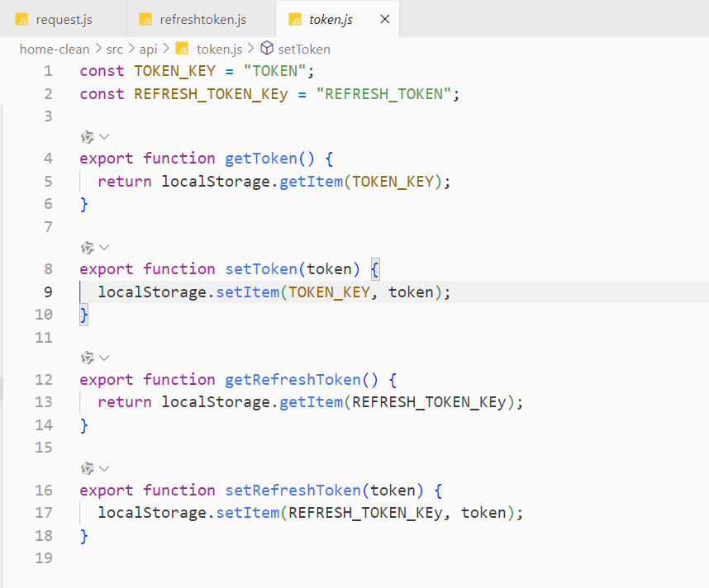Click localStorage on line 13
Viewport: 709px width, 588px height.
click(x=216, y=402)
